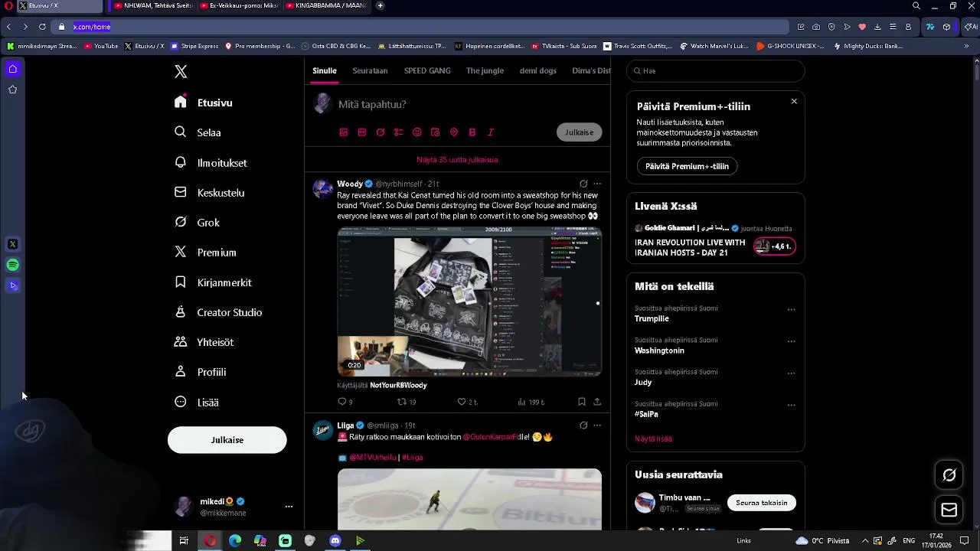This screenshot has height=551, width=980.
Task: Open floating messages envelope button
Action: tap(949, 510)
